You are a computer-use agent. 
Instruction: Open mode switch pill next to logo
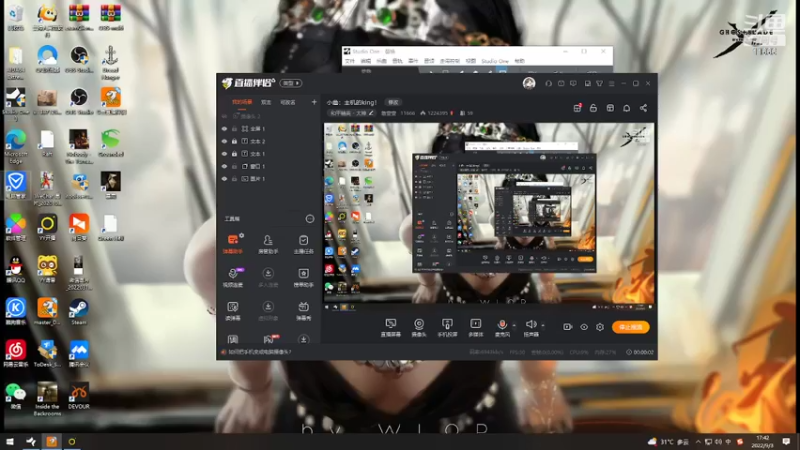[x=291, y=83]
